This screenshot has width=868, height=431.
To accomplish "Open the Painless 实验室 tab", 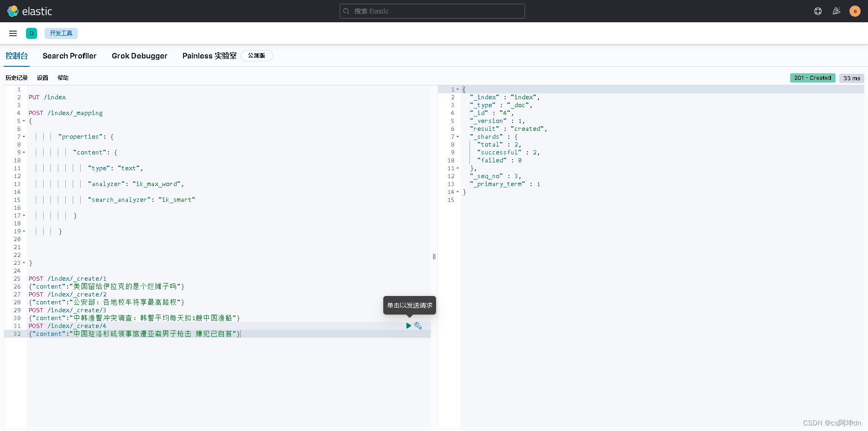I will (x=209, y=56).
